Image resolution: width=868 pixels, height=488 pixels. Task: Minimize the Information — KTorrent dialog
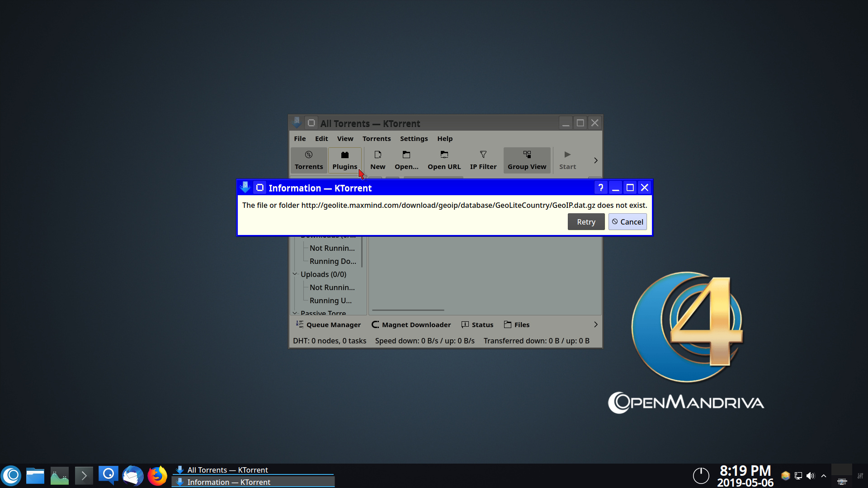615,188
